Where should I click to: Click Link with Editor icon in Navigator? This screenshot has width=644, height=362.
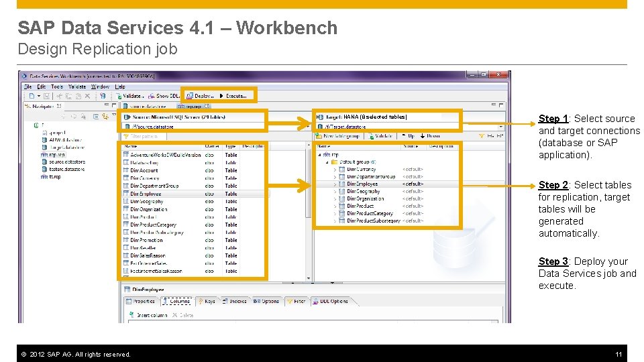tap(105, 117)
